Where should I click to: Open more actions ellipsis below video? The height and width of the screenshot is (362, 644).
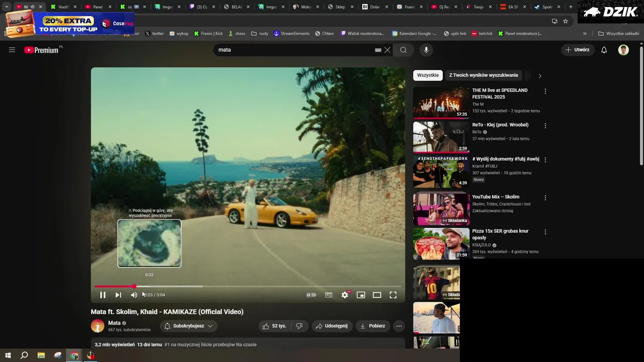click(399, 326)
